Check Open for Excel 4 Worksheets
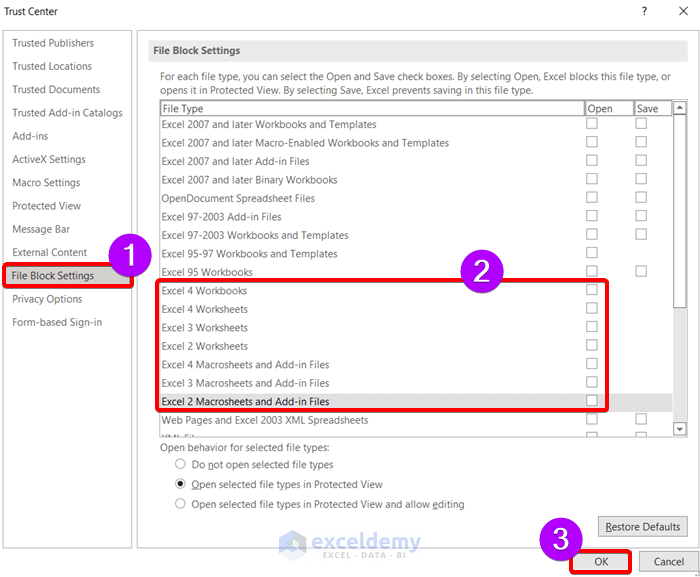This screenshot has height=577, width=700. [592, 308]
